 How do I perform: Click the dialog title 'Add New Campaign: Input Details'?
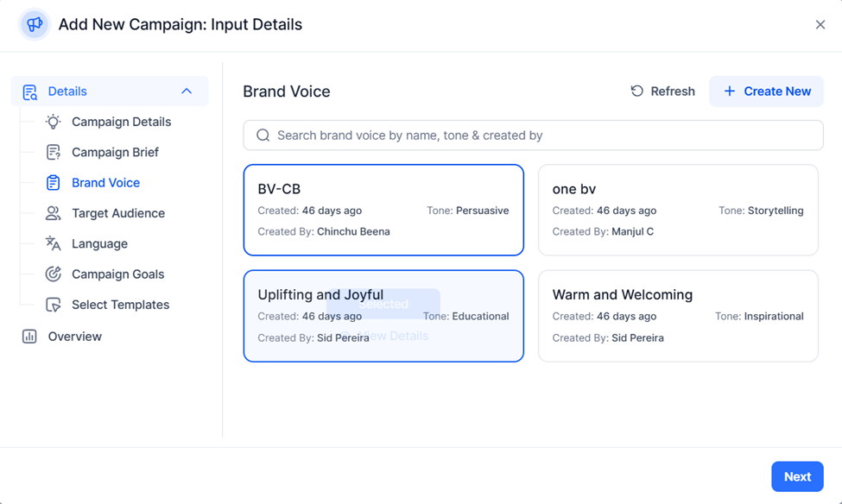(180, 25)
